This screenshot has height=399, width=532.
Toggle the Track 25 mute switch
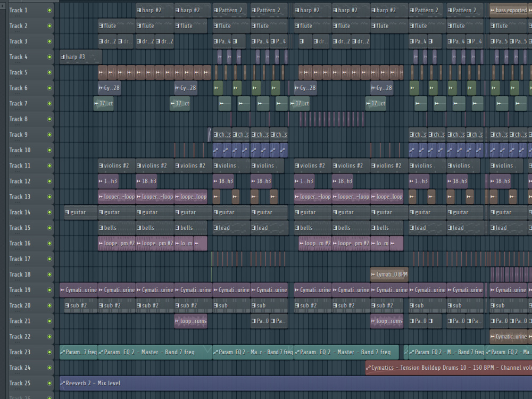click(x=49, y=383)
